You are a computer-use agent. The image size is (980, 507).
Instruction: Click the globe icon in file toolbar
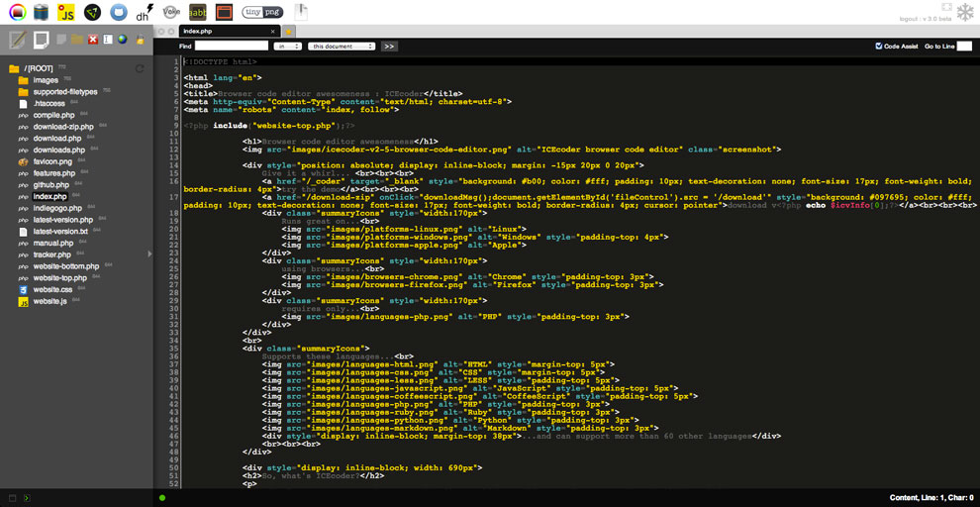point(123,40)
